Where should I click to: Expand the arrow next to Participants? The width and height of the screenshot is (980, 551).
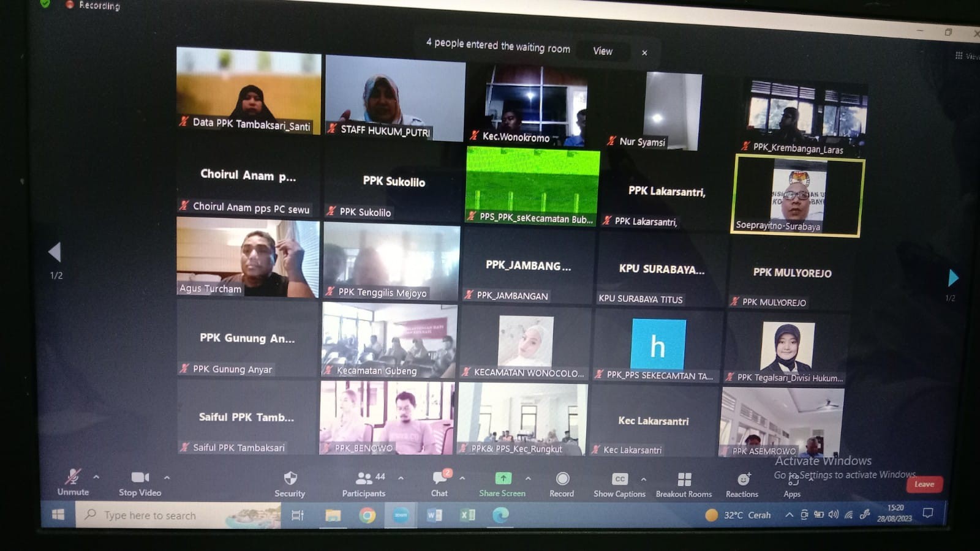[401, 478]
